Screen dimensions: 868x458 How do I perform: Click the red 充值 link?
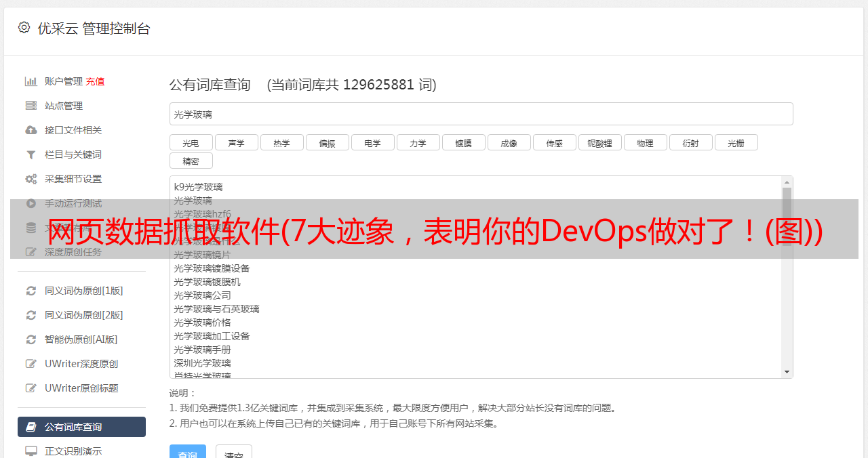pyautogui.click(x=95, y=81)
